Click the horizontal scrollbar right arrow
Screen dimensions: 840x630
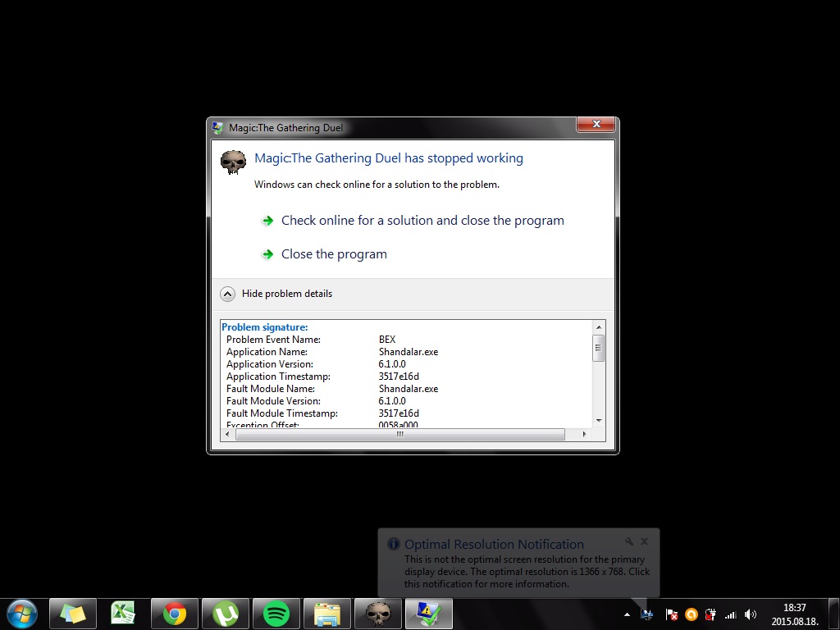click(584, 434)
